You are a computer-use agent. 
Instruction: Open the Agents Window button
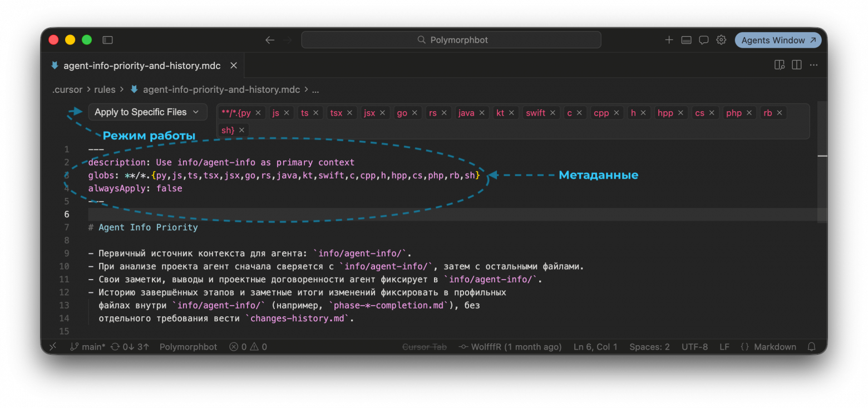[778, 40]
